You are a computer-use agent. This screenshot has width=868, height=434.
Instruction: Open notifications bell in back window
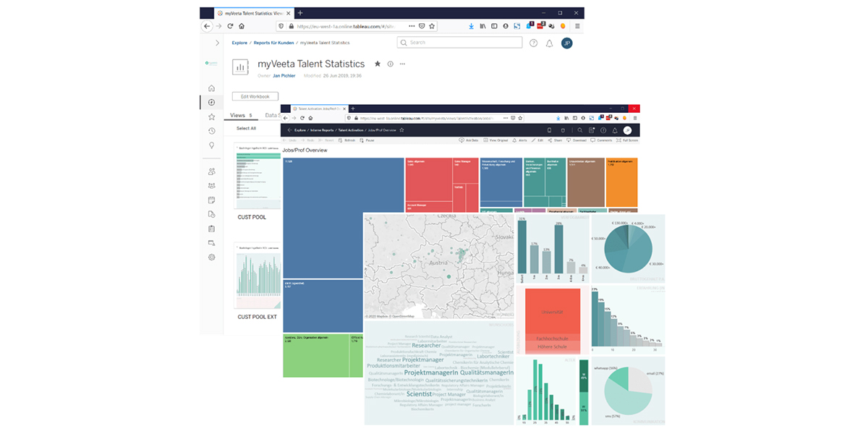click(x=549, y=43)
